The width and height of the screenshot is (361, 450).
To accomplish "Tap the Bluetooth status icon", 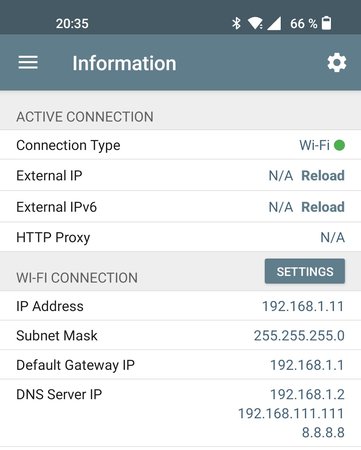I will (x=236, y=23).
